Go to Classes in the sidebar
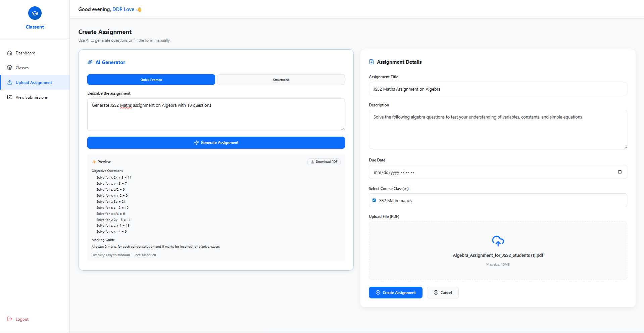Screen dimensions: 644x333 click(35, 68)
